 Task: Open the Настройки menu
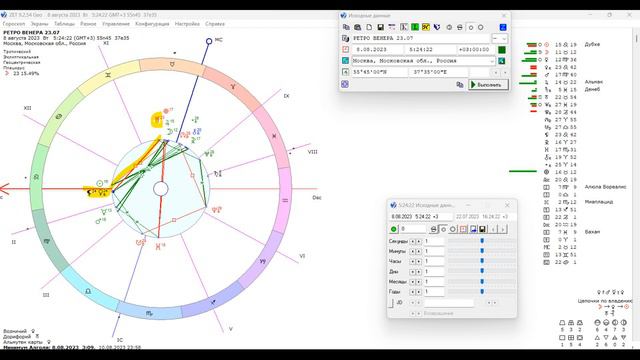click(187, 24)
